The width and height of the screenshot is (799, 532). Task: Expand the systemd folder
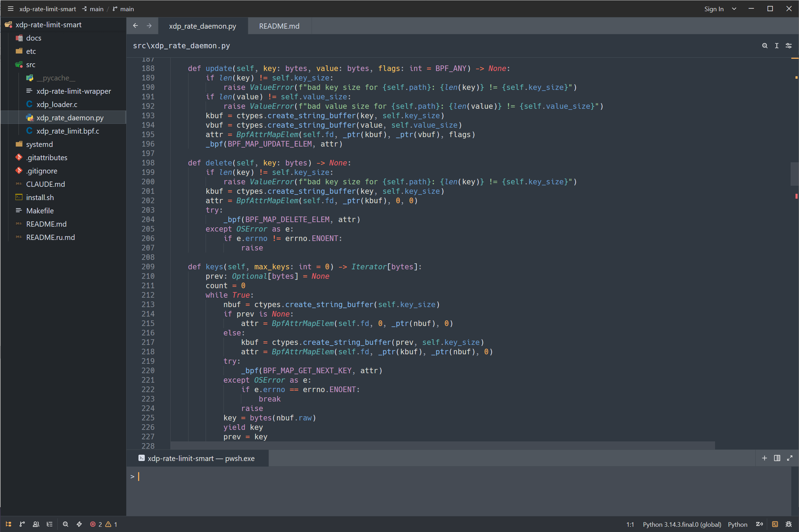(x=63, y=144)
